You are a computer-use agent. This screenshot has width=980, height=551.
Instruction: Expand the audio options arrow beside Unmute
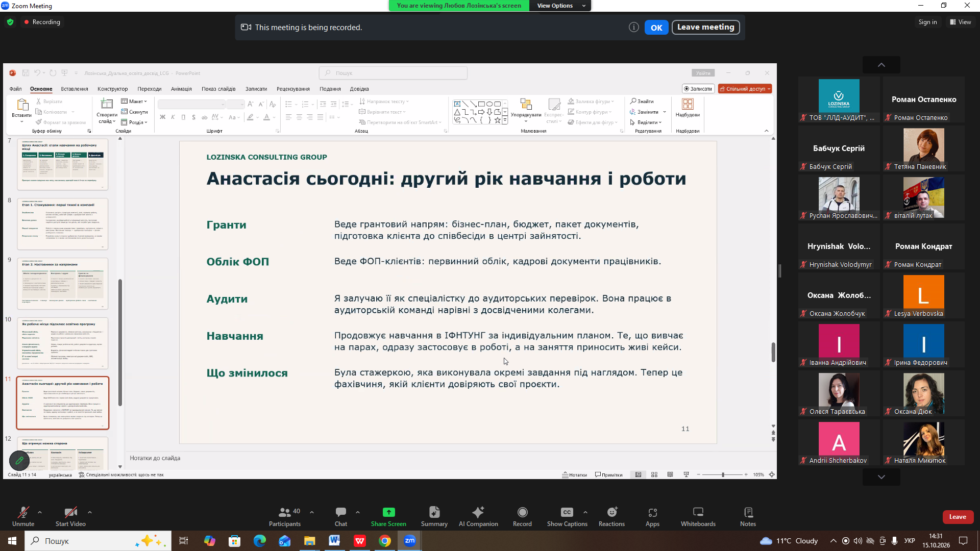click(40, 512)
